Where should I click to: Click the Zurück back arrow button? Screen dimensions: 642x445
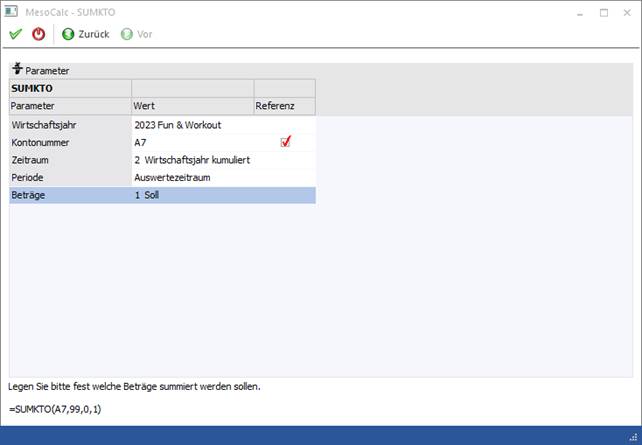[85, 34]
